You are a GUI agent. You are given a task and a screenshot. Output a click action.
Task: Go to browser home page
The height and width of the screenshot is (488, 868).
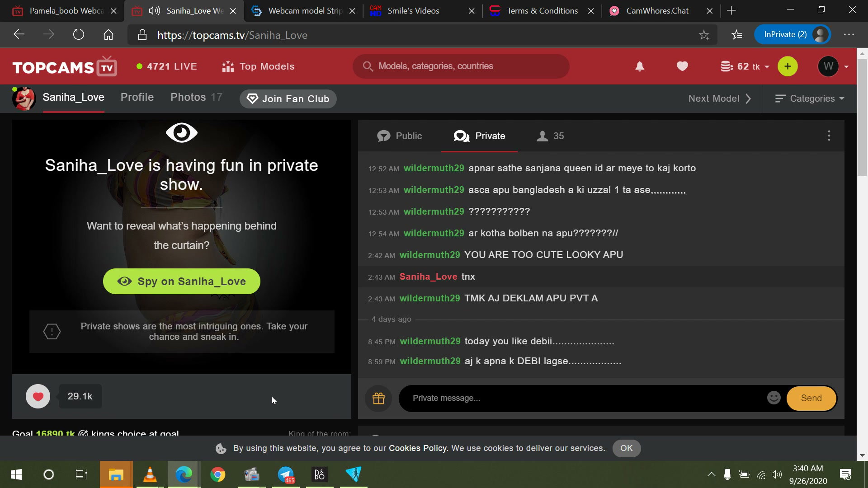tap(108, 35)
